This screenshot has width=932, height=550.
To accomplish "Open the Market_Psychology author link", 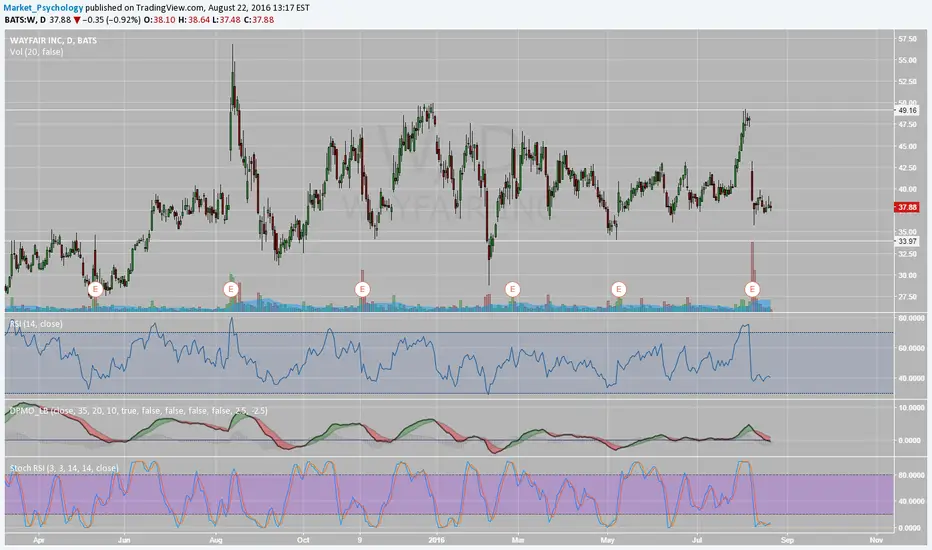I will pyautogui.click(x=43, y=8).
